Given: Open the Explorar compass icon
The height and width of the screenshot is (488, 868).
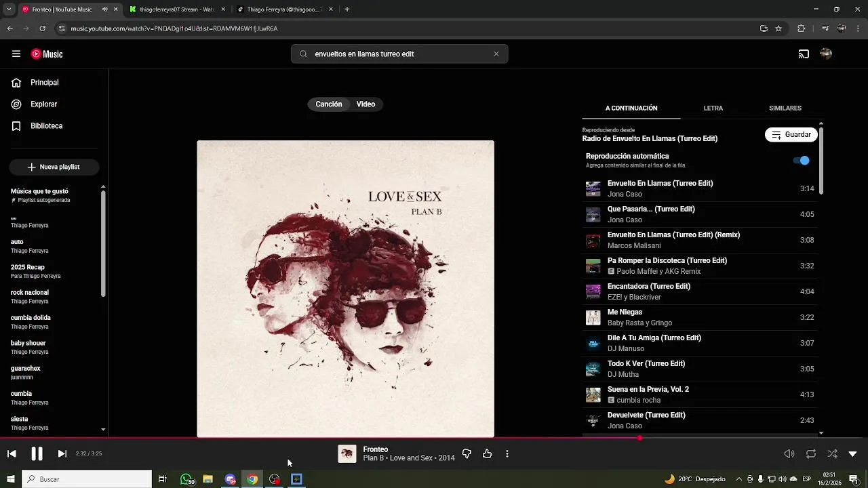Looking at the screenshot, I should point(16,104).
